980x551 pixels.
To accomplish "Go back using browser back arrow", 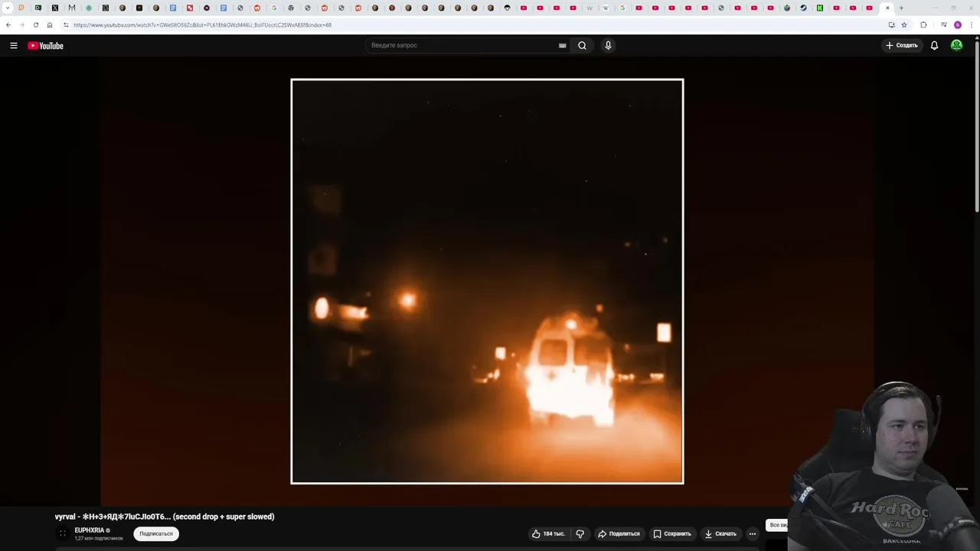I will [x=8, y=25].
